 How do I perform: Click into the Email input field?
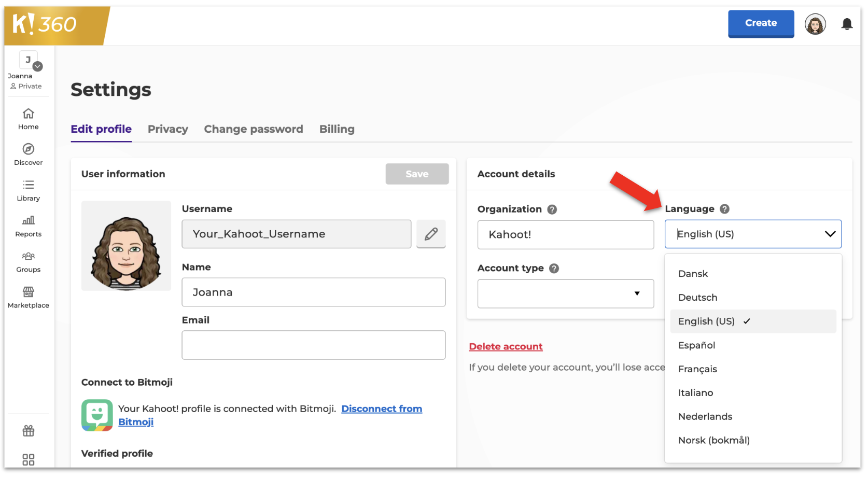pyautogui.click(x=313, y=345)
